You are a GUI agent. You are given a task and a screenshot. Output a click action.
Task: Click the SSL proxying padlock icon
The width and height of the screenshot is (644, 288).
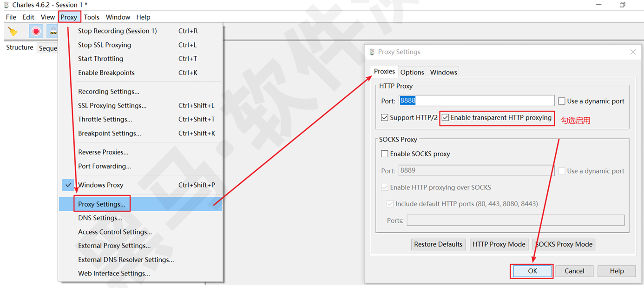click(x=53, y=31)
